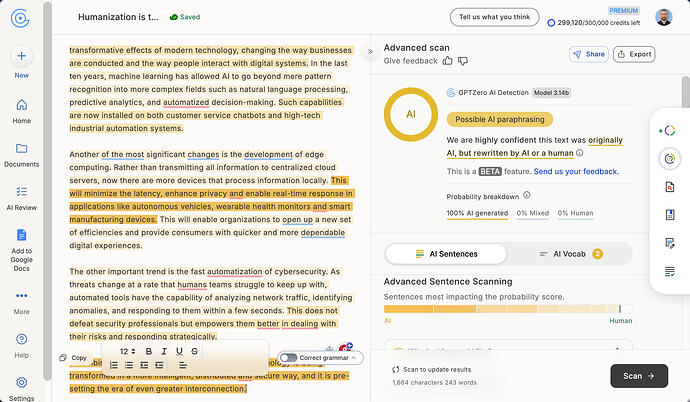Screen dimensions: 690x402
Task: Click Model 3.14b label
Action: click(551, 93)
